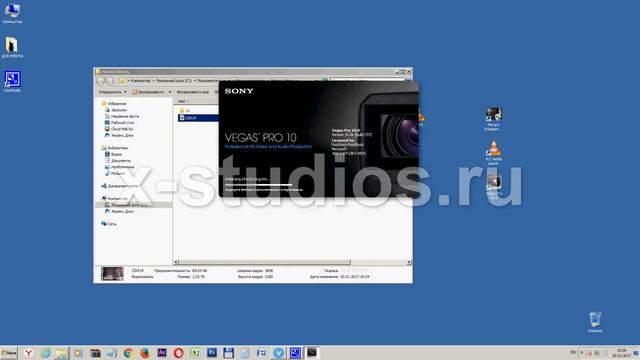Open the blue circle V taskbar icon
640x360 pixels.
[x=278, y=353]
